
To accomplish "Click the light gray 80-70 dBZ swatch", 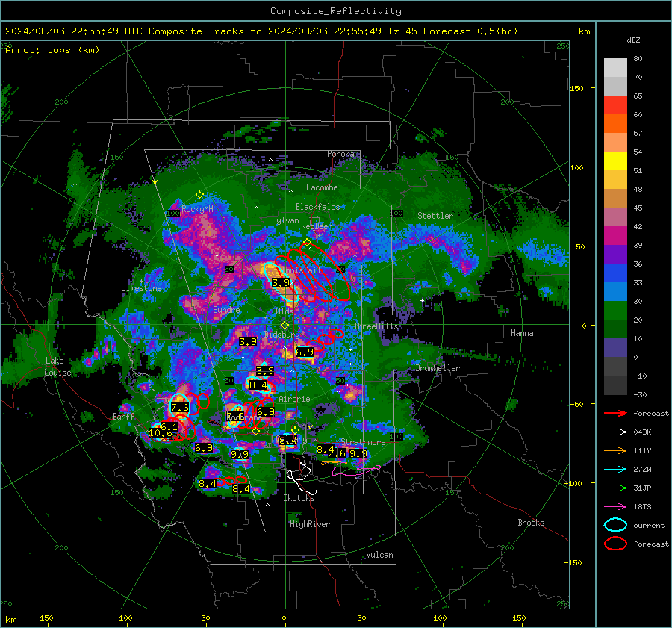I will (615, 68).
